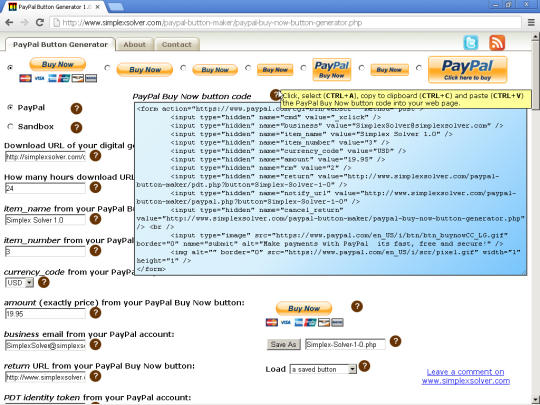Image resolution: width=540 pixels, height=405 pixels.
Task: Click help icon beside return URL field
Action: (x=95, y=376)
